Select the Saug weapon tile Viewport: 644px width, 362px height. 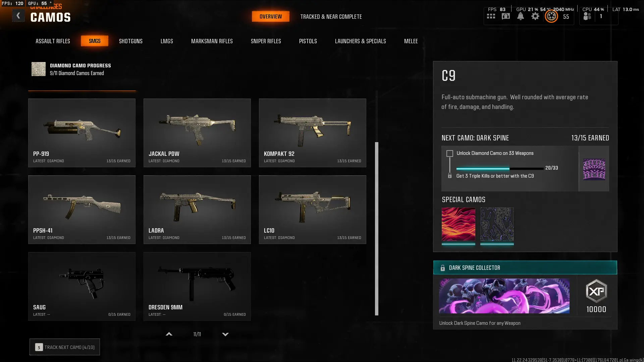82,286
